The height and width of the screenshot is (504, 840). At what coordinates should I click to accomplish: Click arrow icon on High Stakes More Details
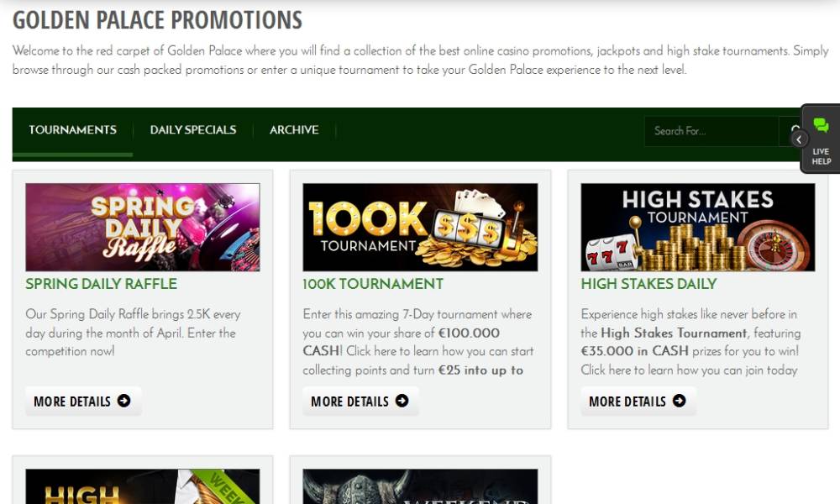(680, 401)
